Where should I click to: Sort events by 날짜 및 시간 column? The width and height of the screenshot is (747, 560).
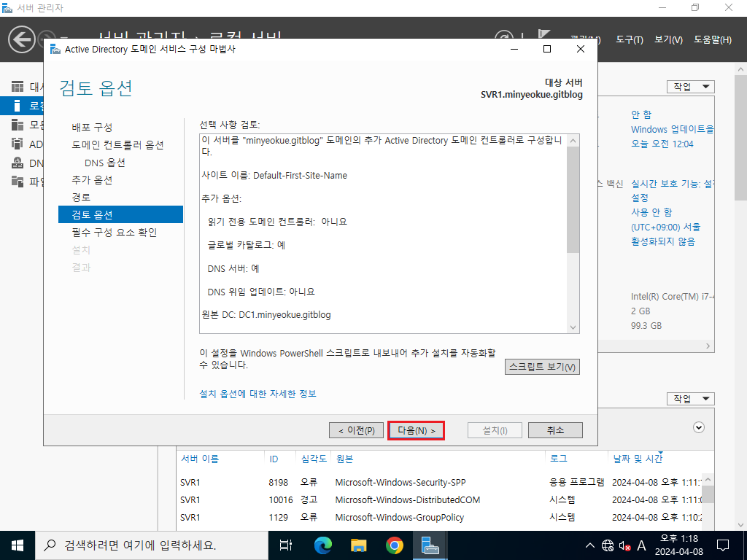638,459
